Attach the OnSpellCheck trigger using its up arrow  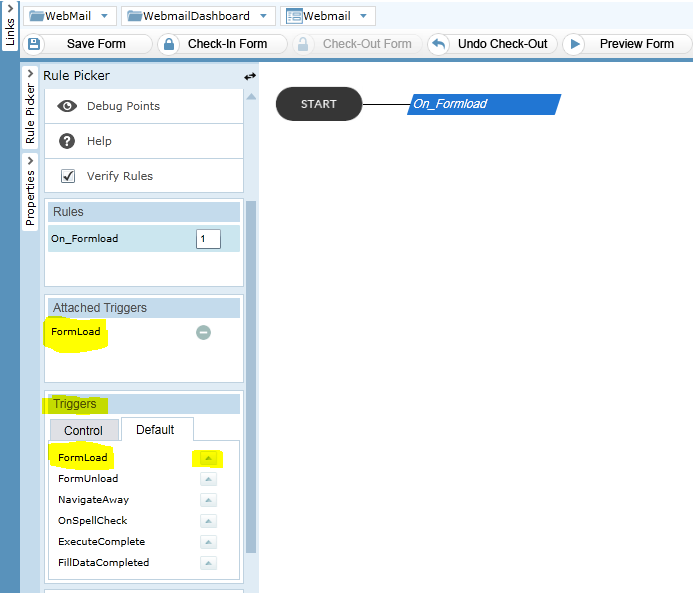coord(208,521)
